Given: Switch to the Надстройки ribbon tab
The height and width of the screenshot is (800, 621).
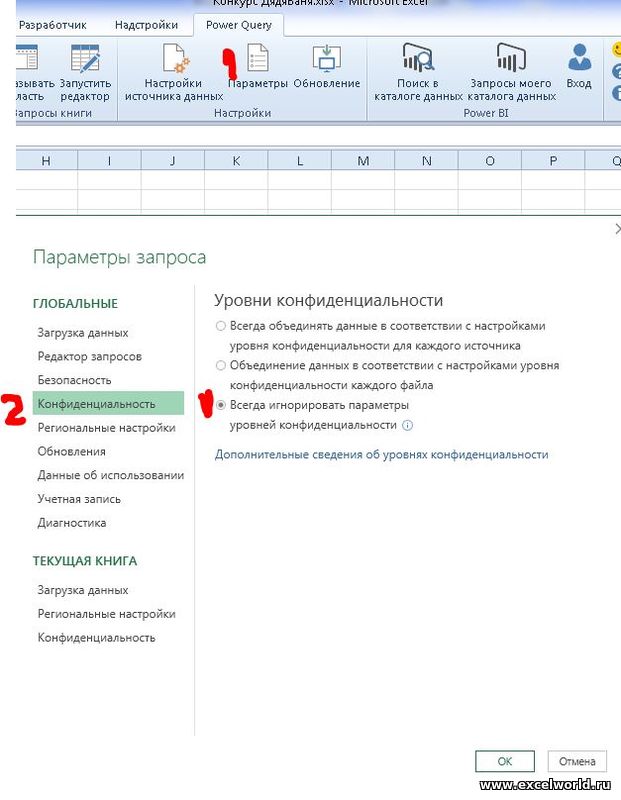Looking at the screenshot, I should tap(146, 25).
